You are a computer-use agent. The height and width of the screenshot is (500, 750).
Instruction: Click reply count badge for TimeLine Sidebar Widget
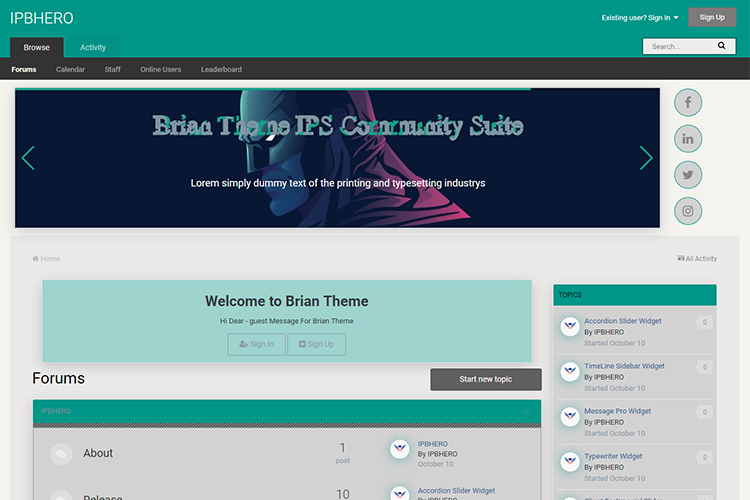(704, 367)
